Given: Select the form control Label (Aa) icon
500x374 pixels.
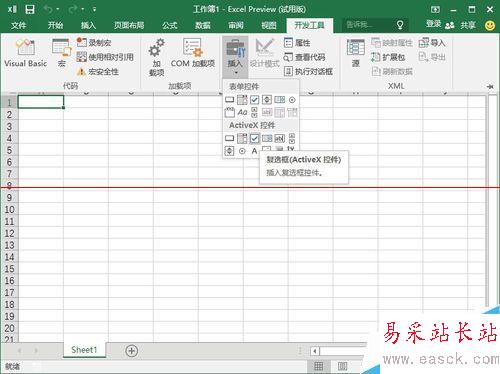Looking at the screenshot, I should 242,112.
